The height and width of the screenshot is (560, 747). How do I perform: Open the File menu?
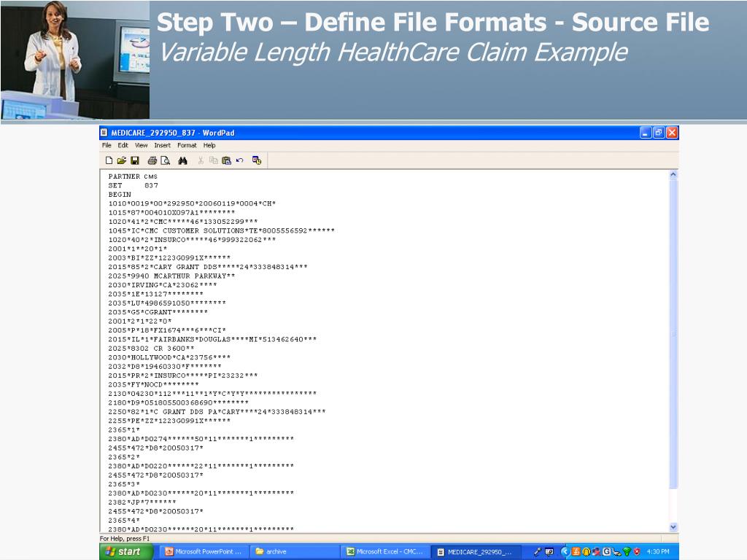(x=107, y=145)
